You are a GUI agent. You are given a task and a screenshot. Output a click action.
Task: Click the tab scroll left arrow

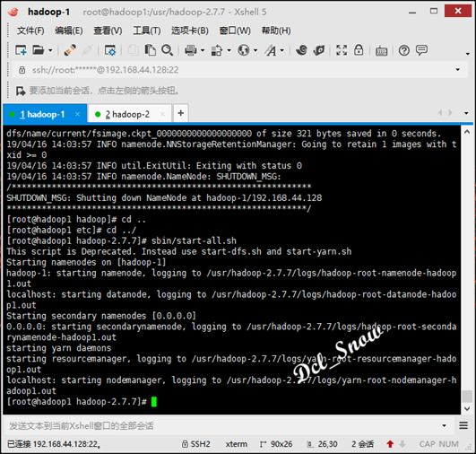pos(440,113)
